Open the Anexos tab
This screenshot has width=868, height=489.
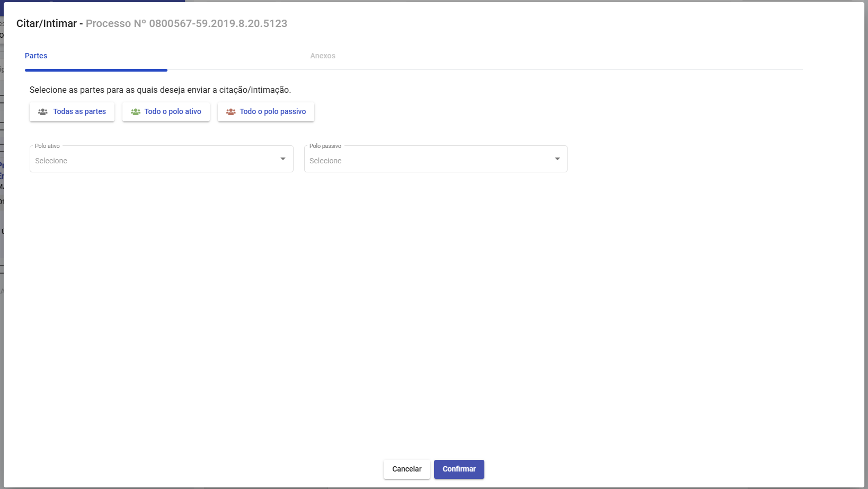click(x=323, y=56)
